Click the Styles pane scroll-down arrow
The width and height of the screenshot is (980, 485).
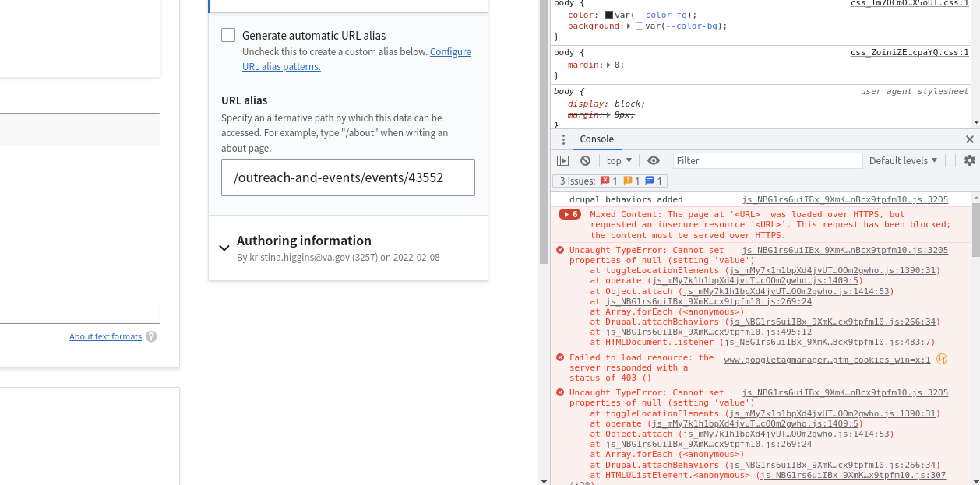tap(975, 122)
